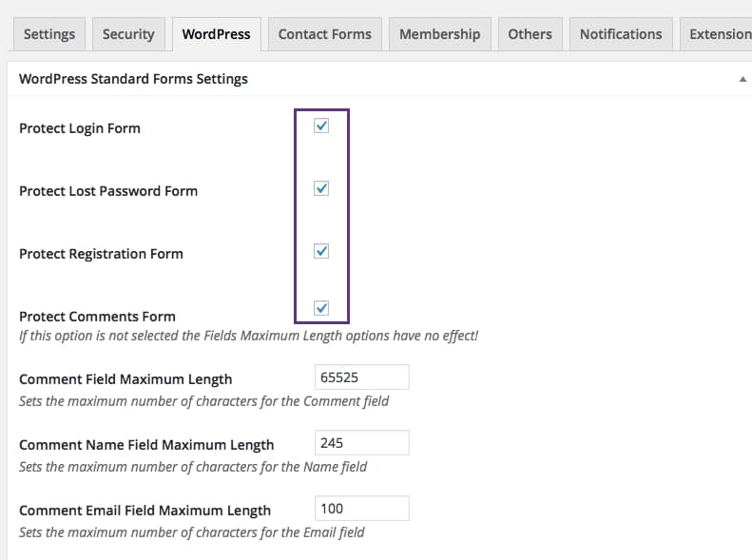Open the Settings tab
Image resolution: width=752 pixels, height=560 pixels.
[48, 34]
